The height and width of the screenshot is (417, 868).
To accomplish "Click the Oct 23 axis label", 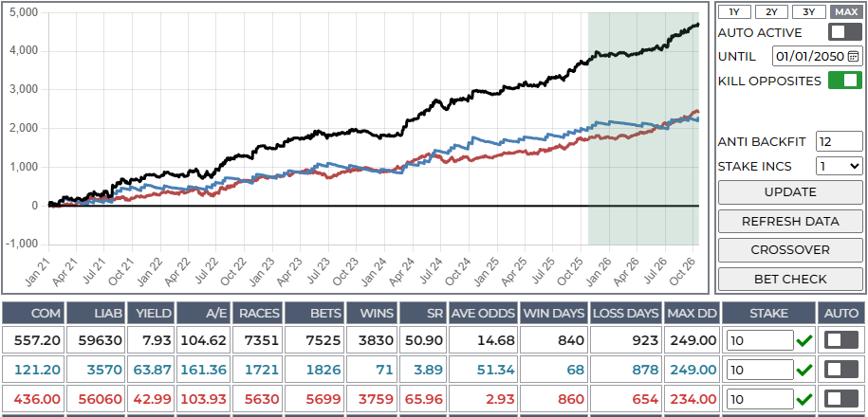I will [x=345, y=271].
